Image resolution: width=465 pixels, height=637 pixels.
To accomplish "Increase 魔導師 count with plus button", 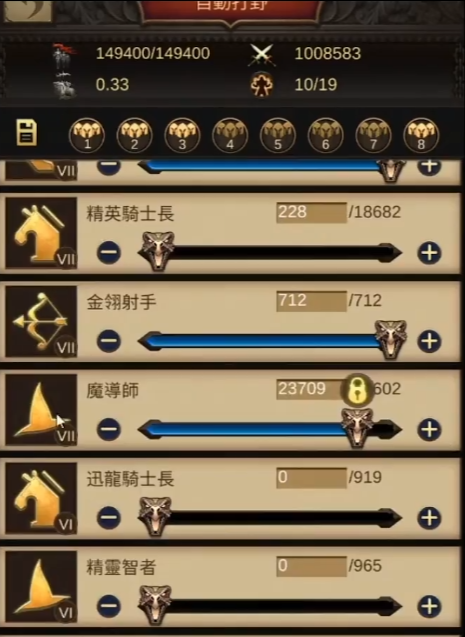I will (x=429, y=429).
